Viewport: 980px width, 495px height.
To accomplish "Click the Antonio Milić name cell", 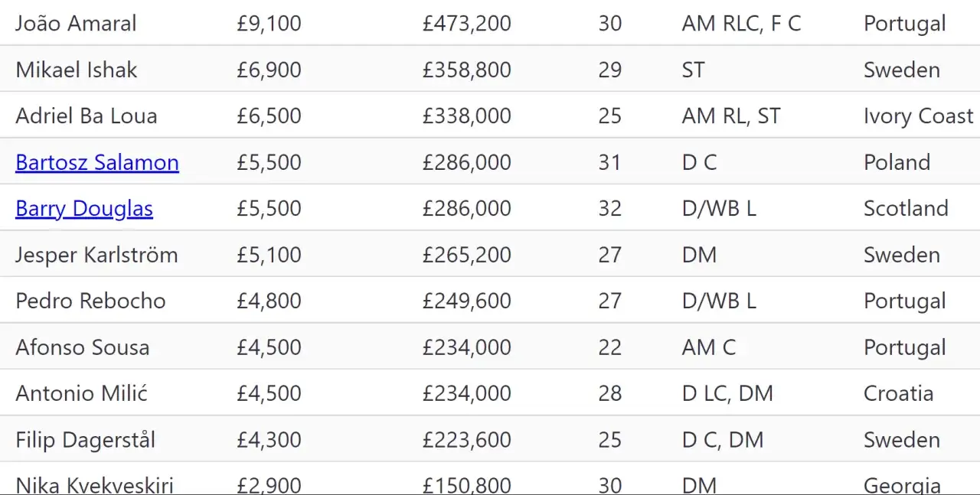I will point(81,393).
